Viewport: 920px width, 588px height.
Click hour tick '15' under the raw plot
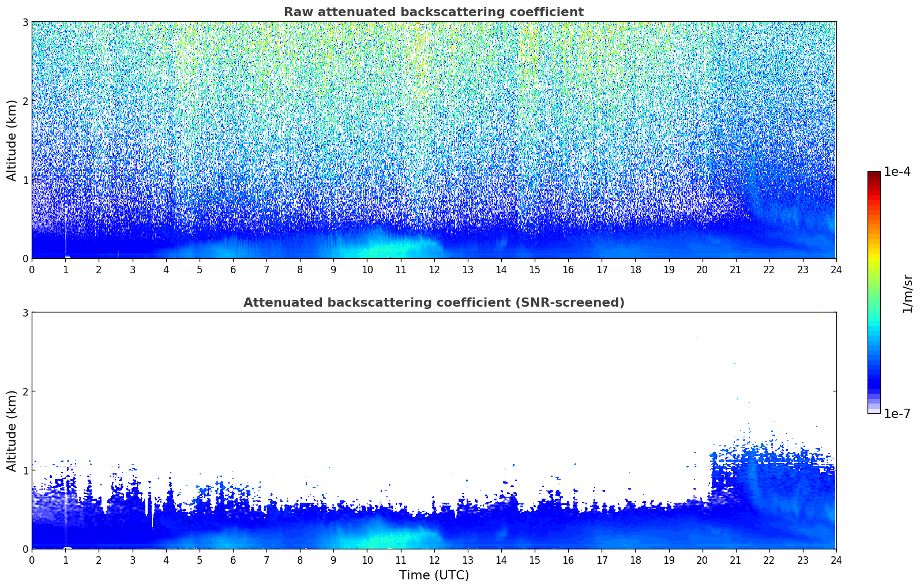[535, 269]
